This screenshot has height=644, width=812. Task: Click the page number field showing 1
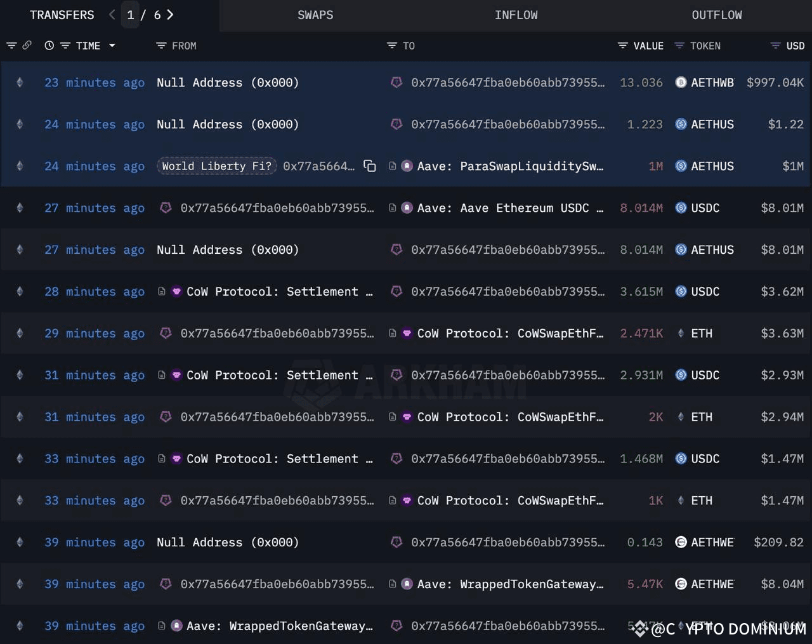point(130,15)
